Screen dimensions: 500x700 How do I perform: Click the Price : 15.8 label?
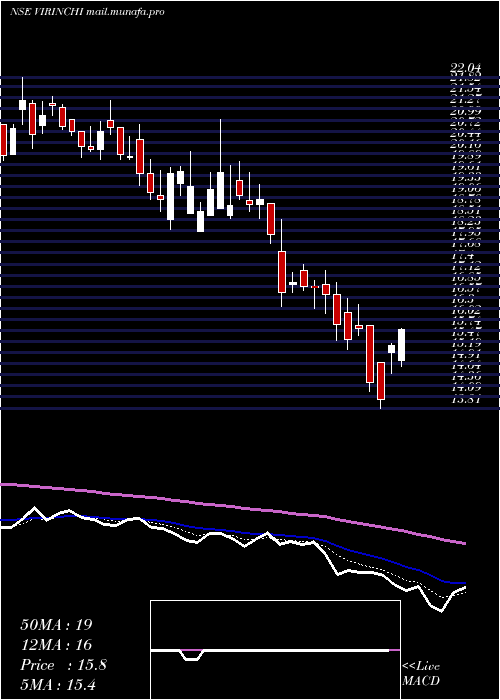63,665
